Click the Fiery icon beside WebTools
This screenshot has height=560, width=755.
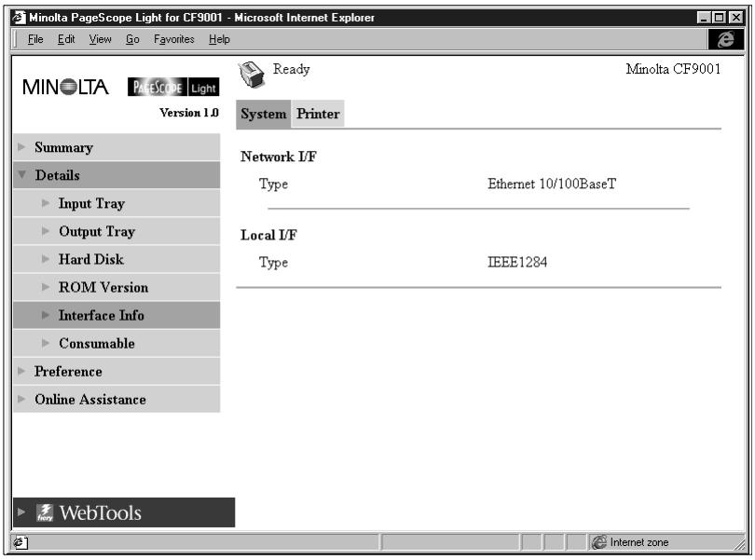(x=45, y=512)
